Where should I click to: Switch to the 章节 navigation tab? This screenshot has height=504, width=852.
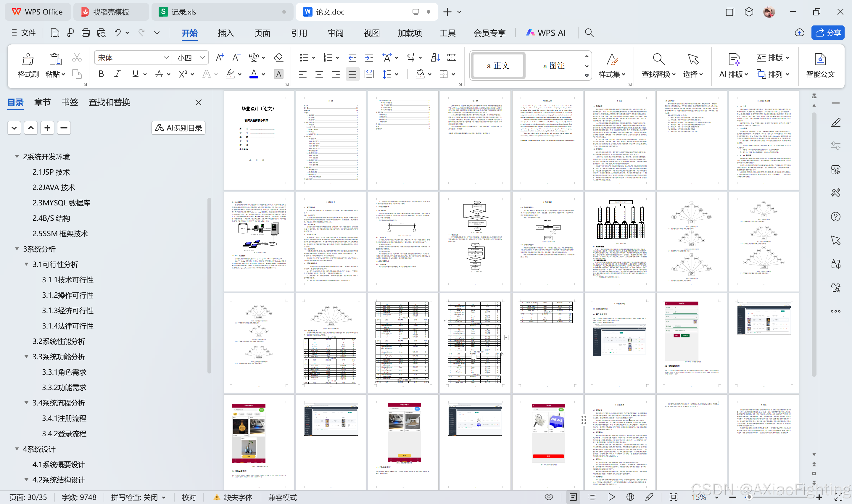pyautogui.click(x=42, y=102)
